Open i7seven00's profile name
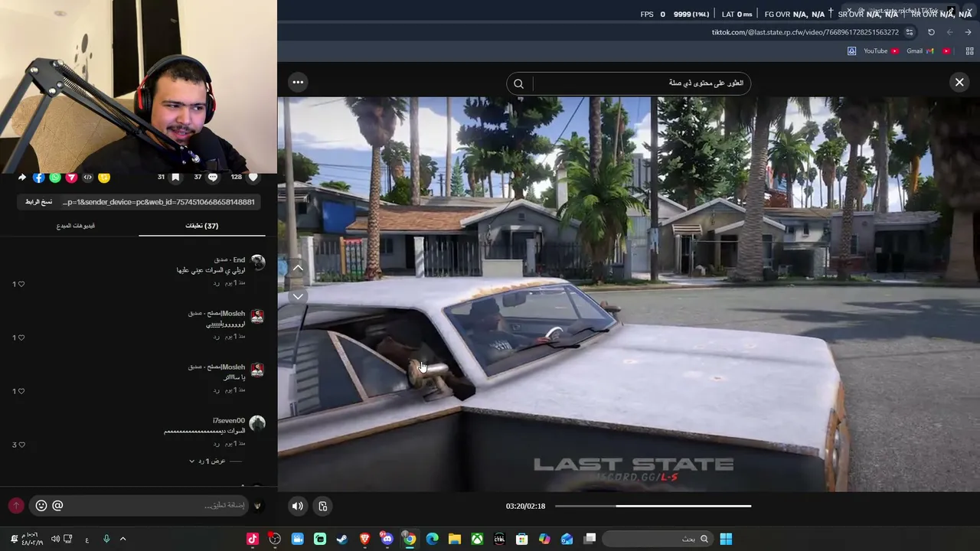Image resolution: width=980 pixels, height=551 pixels. (x=229, y=420)
